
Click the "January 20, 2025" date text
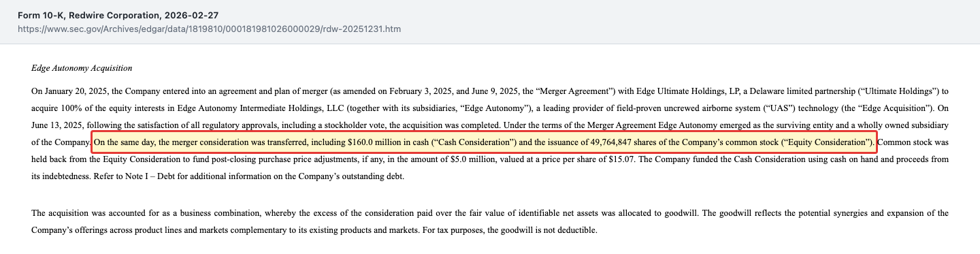point(75,91)
